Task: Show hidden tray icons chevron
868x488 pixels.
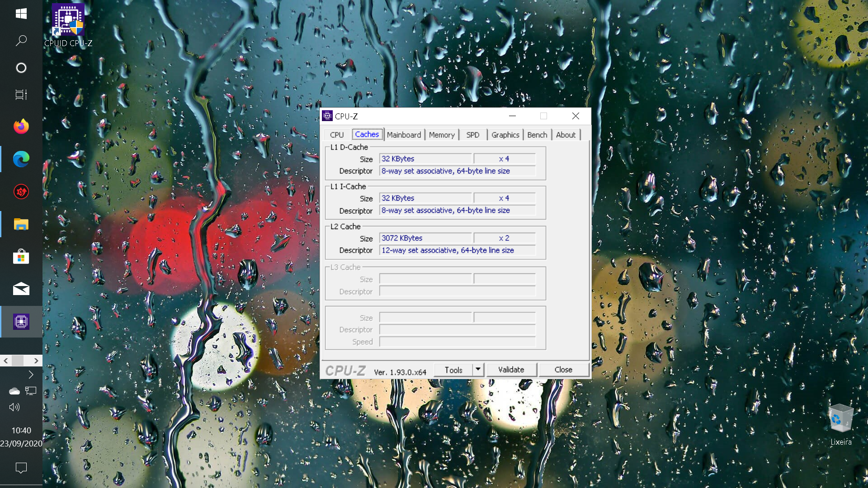Action: pyautogui.click(x=31, y=375)
